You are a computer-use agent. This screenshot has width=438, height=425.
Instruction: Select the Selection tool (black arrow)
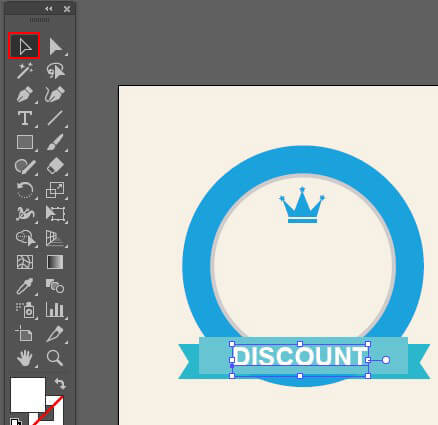[24, 46]
